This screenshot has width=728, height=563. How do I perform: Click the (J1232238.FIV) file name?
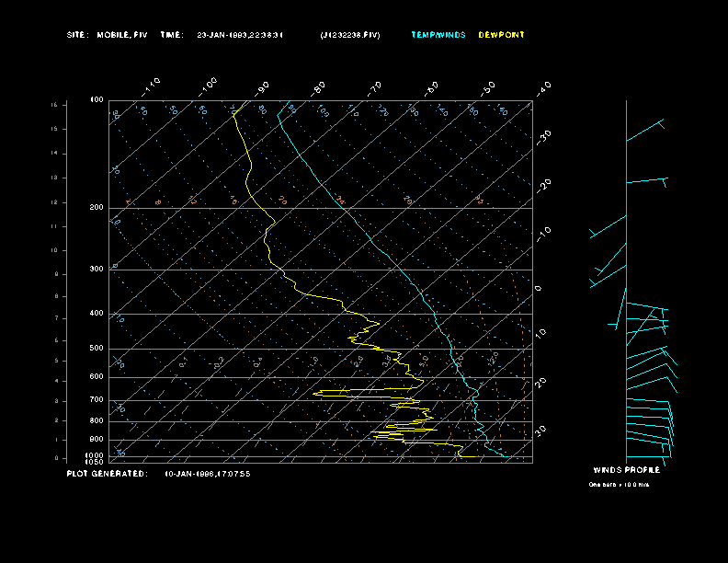350,35
